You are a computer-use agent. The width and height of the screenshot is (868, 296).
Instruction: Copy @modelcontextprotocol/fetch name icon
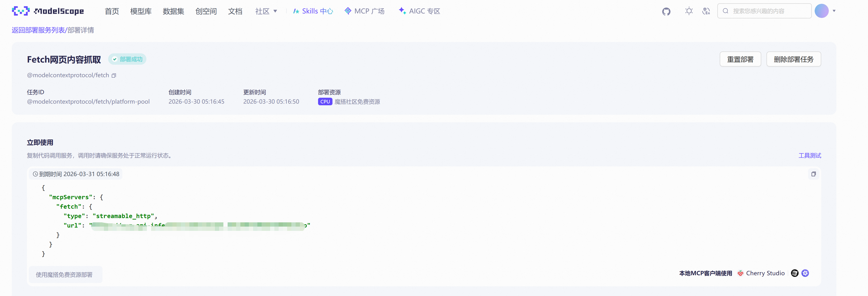tap(114, 76)
